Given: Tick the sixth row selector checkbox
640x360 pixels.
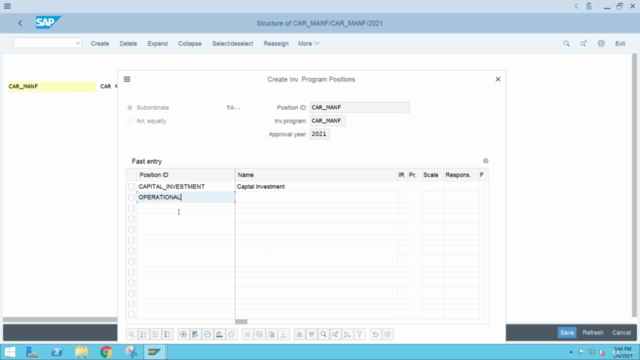Looking at the screenshot, I should click(131, 240).
